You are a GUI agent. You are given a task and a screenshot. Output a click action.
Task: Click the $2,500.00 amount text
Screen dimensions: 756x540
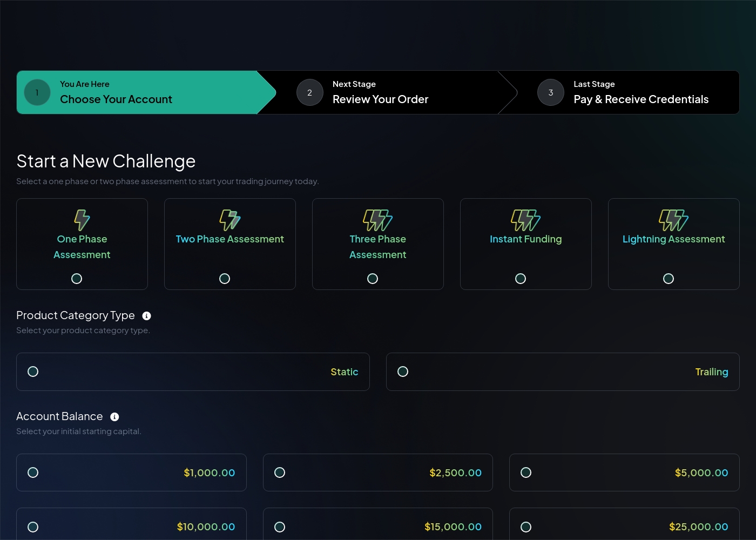coord(456,473)
